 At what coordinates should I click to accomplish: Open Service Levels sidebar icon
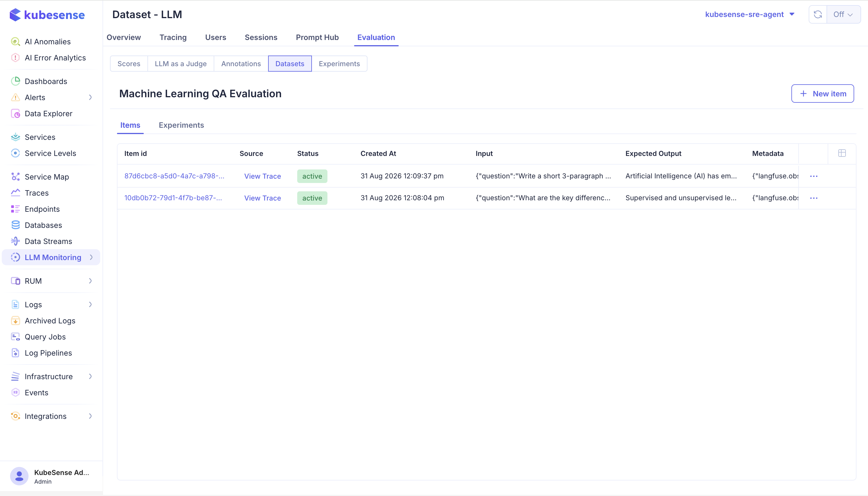[15, 153]
